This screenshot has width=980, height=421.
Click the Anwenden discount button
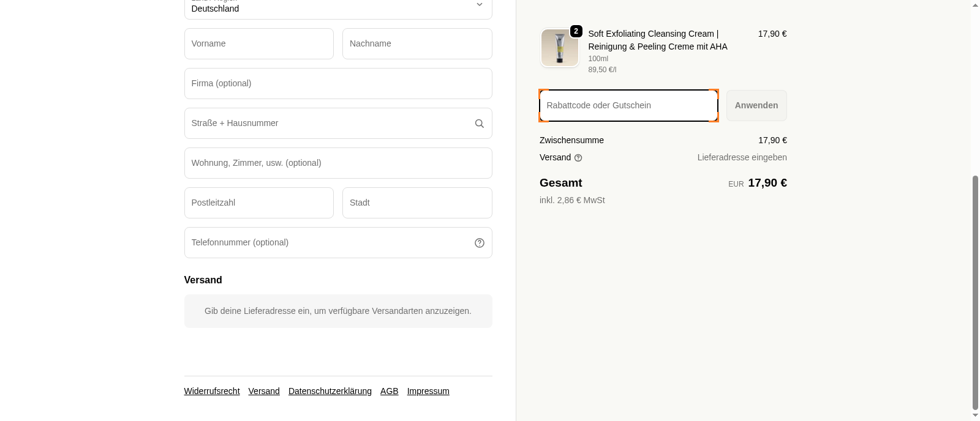point(756,105)
